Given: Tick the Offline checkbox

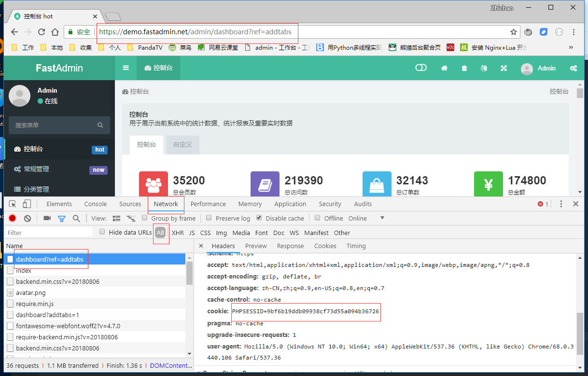Looking at the screenshot, I should coord(318,218).
